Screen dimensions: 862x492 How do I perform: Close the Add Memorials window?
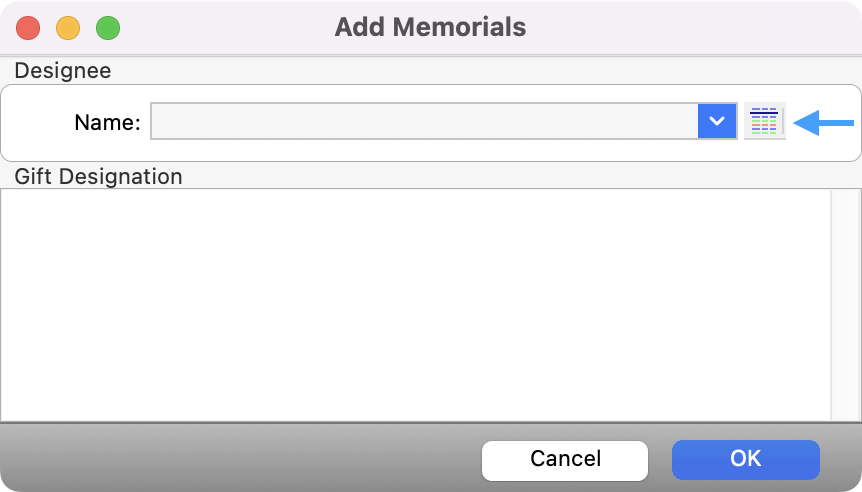point(28,27)
